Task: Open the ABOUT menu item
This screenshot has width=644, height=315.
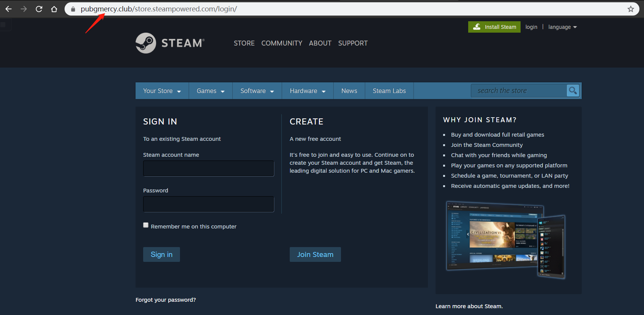Action: pyautogui.click(x=320, y=43)
